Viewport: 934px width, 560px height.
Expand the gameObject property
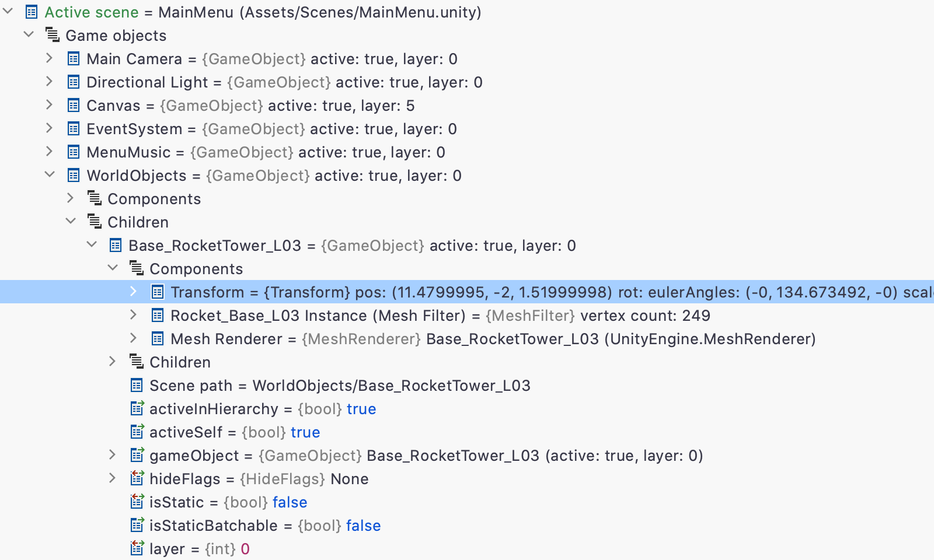tap(113, 455)
